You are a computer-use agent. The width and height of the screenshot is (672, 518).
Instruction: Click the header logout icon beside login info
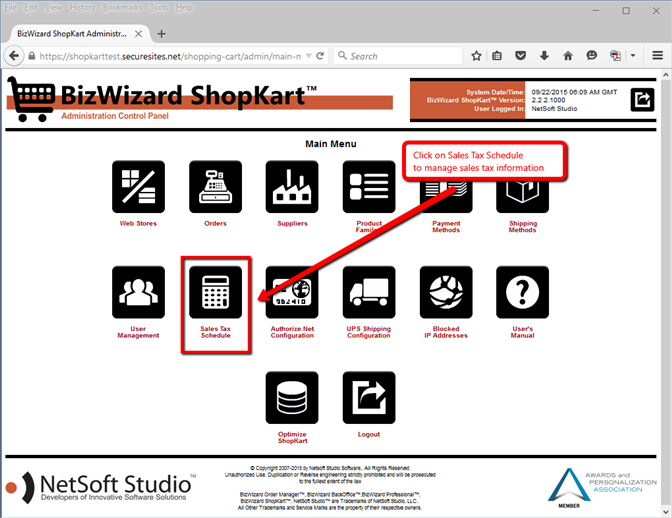[x=642, y=100]
